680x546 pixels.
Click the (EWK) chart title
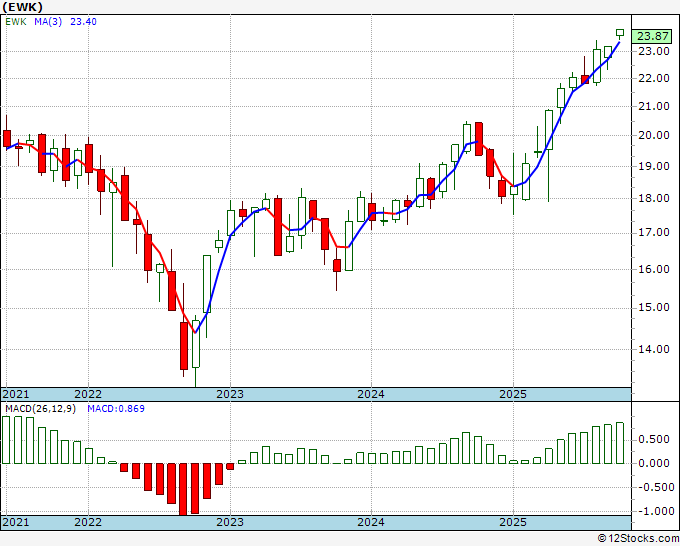(x=23, y=7)
